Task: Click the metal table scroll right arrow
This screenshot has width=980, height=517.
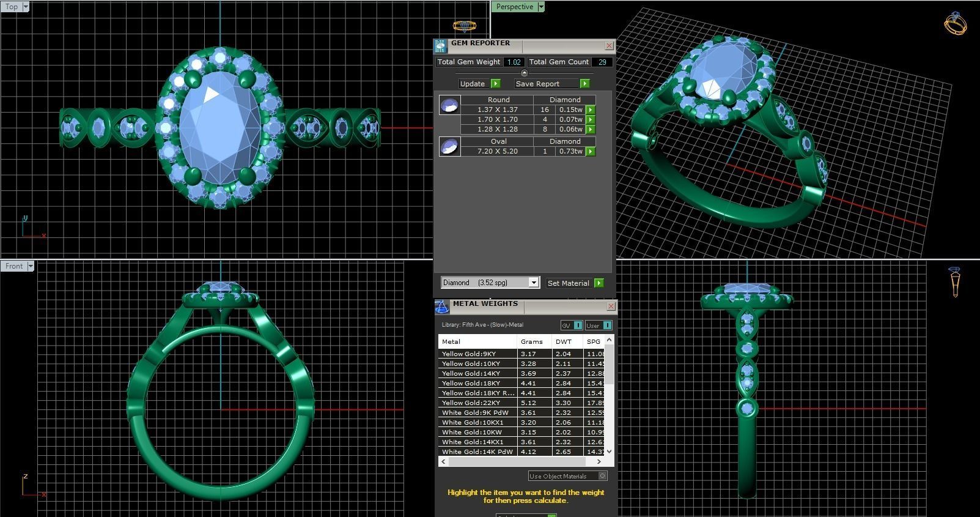Action: (x=599, y=462)
